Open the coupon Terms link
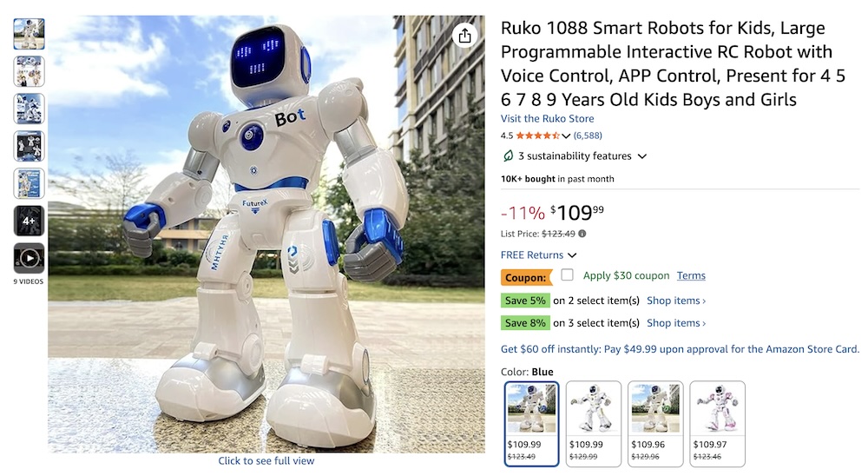The width and height of the screenshot is (868, 476). pyautogui.click(x=691, y=275)
